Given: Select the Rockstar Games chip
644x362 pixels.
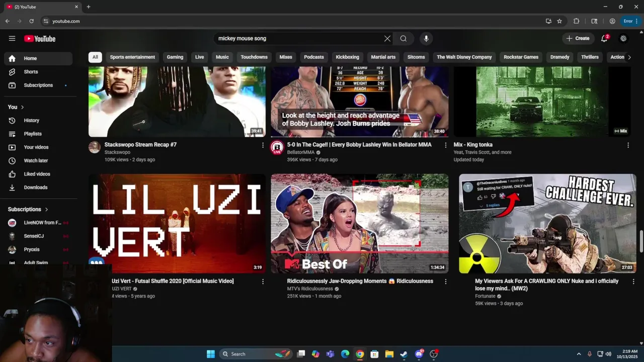Looking at the screenshot, I should pos(521,57).
